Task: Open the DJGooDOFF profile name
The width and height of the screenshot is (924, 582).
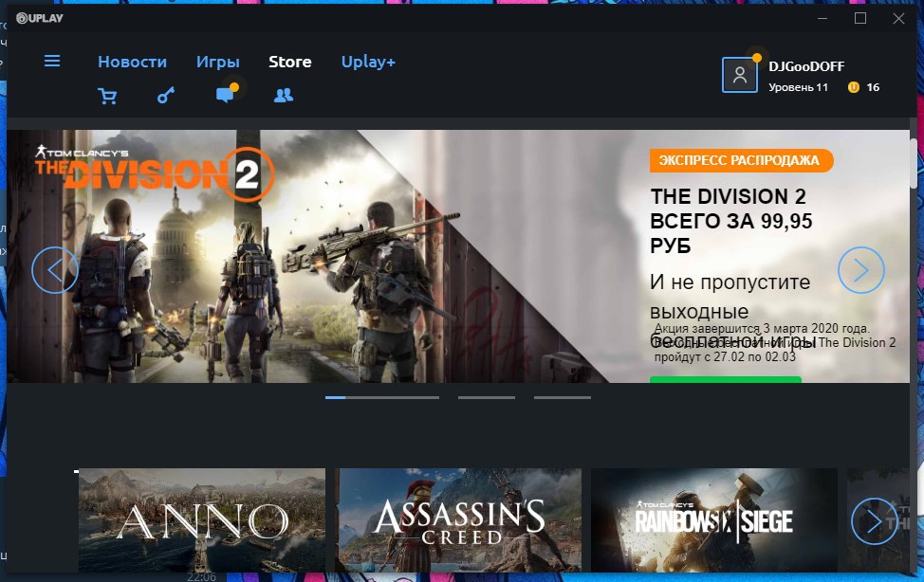Action: pyautogui.click(x=806, y=66)
